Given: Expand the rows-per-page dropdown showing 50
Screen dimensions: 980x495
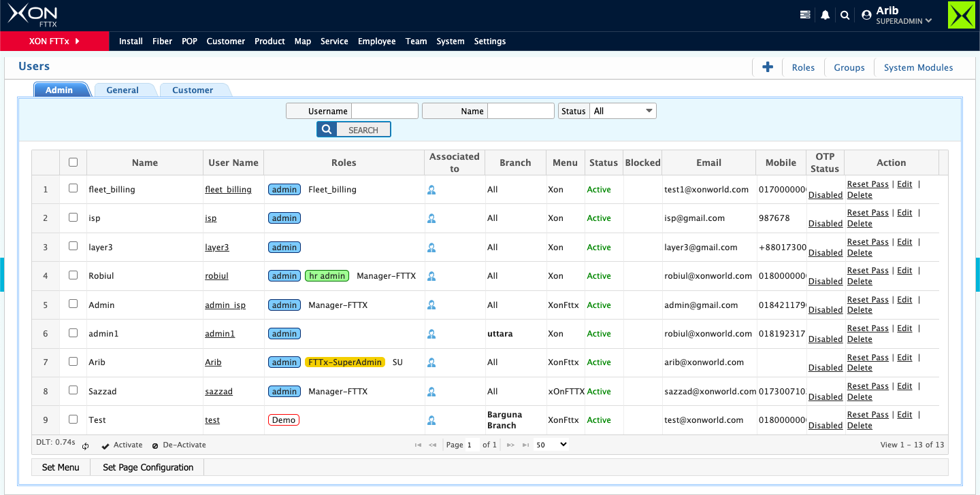Looking at the screenshot, I should click(551, 445).
